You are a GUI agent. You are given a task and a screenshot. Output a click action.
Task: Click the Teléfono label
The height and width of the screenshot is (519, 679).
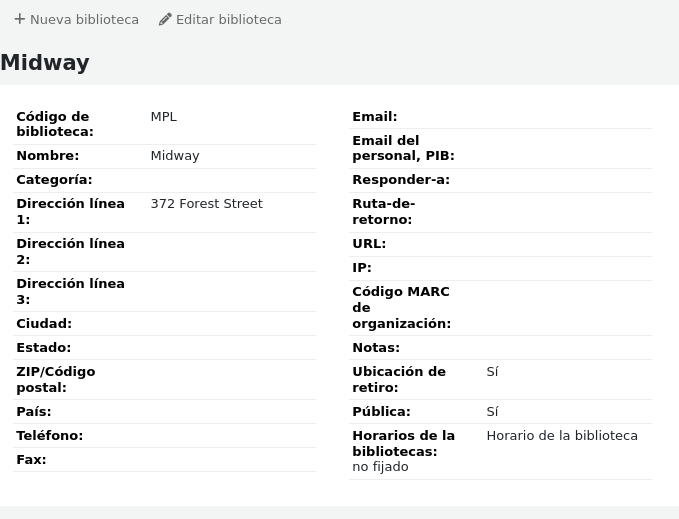49,436
